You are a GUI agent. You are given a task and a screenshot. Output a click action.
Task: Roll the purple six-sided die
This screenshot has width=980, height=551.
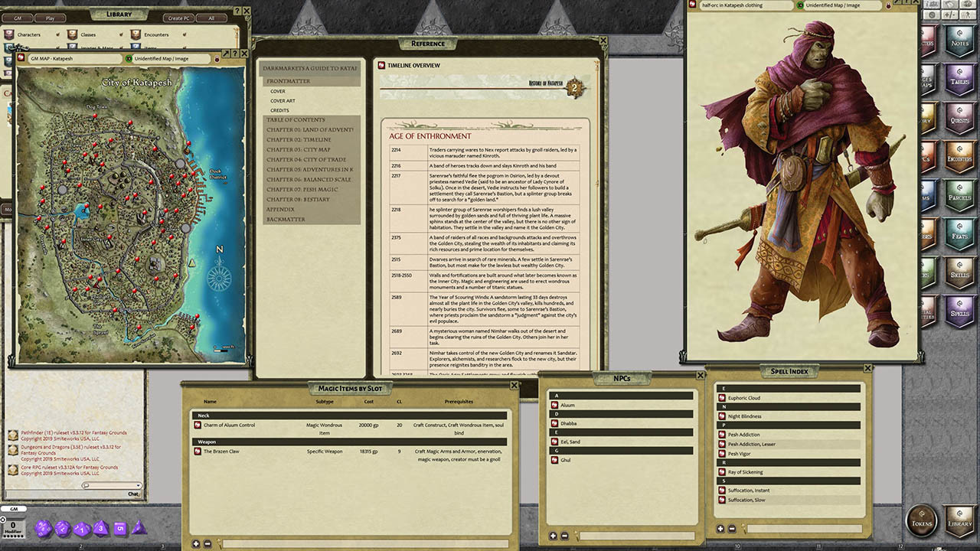point(119,529)
